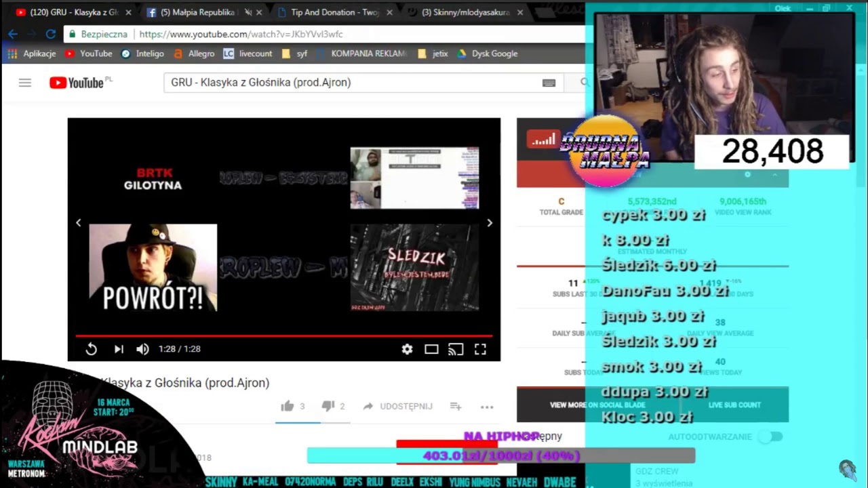Open the livecount bookmark

[x=248, y=54]
